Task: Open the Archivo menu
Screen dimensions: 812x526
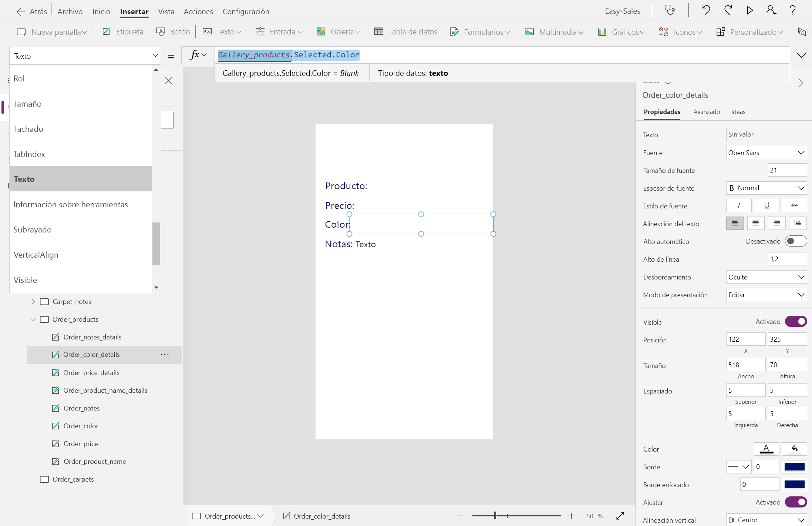Action: point(70,11)
